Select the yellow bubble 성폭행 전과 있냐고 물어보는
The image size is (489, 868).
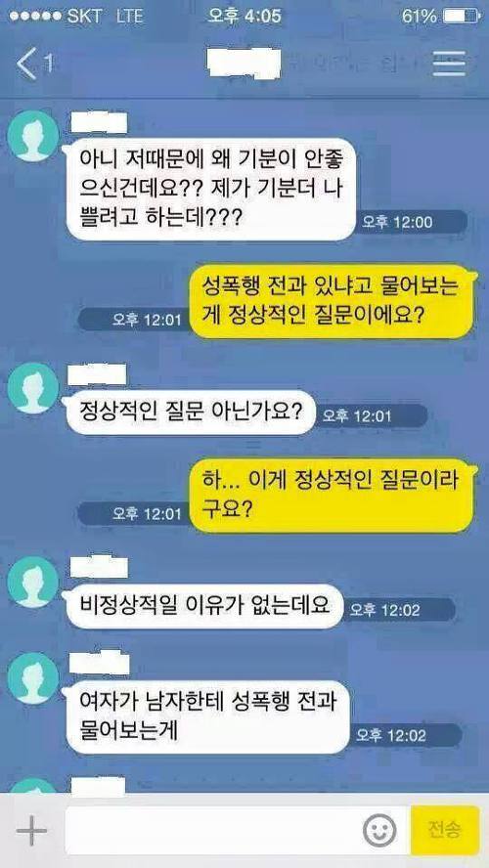[x=332, y=302]
